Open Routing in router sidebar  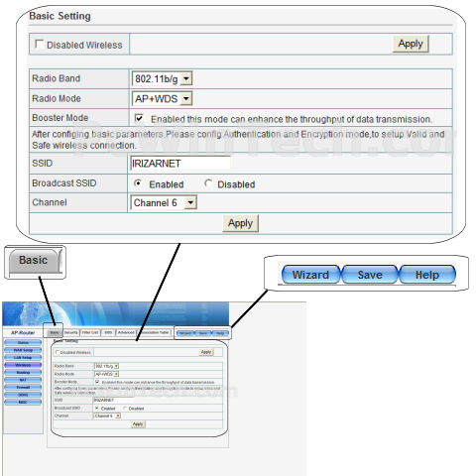[x=23, y=373]
